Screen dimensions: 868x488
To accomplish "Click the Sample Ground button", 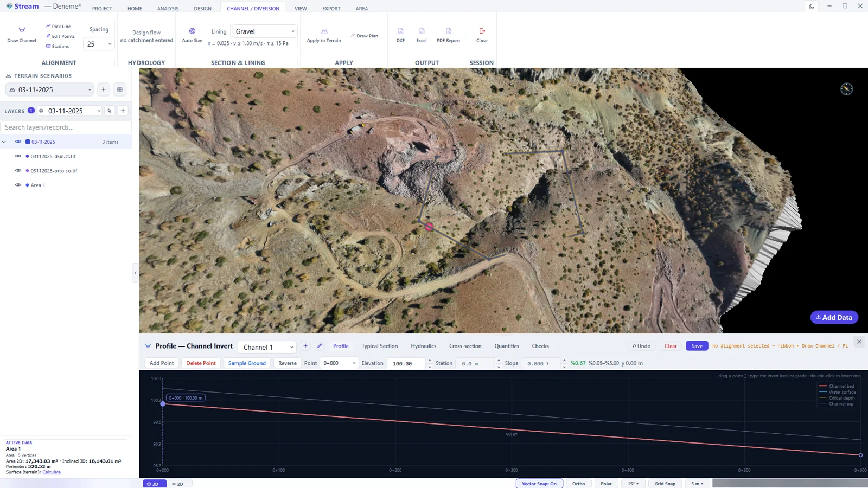I will tap(247, 363).
